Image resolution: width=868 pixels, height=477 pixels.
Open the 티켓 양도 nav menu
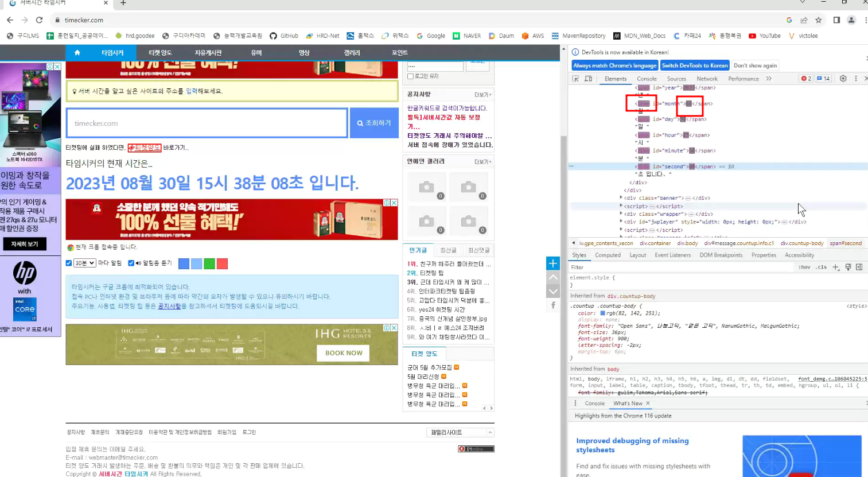click(160, 53)
